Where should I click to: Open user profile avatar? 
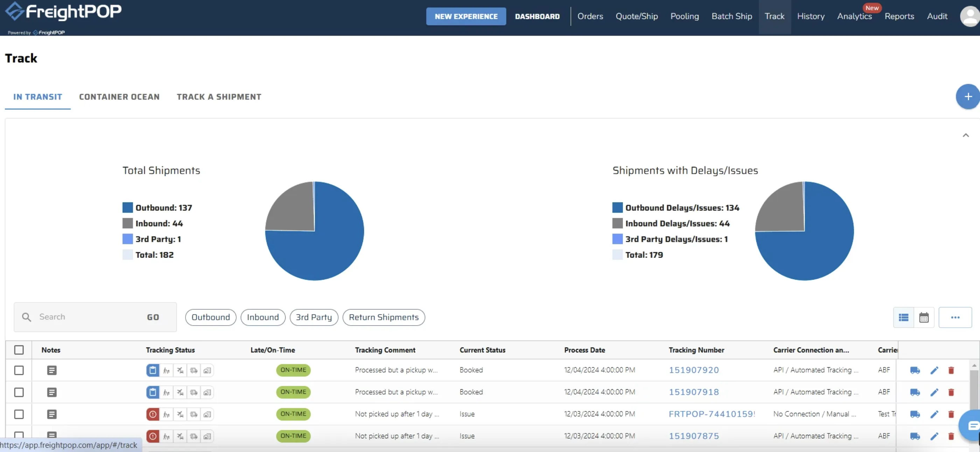[970, 16]
